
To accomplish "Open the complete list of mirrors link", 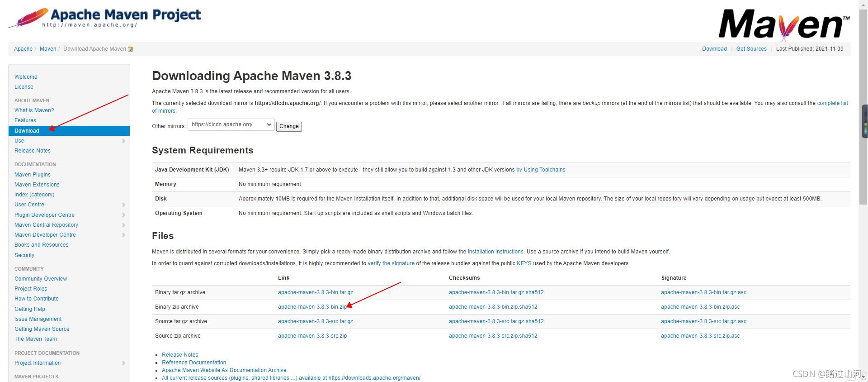I will pyautogui.click(x=832, y=103).
